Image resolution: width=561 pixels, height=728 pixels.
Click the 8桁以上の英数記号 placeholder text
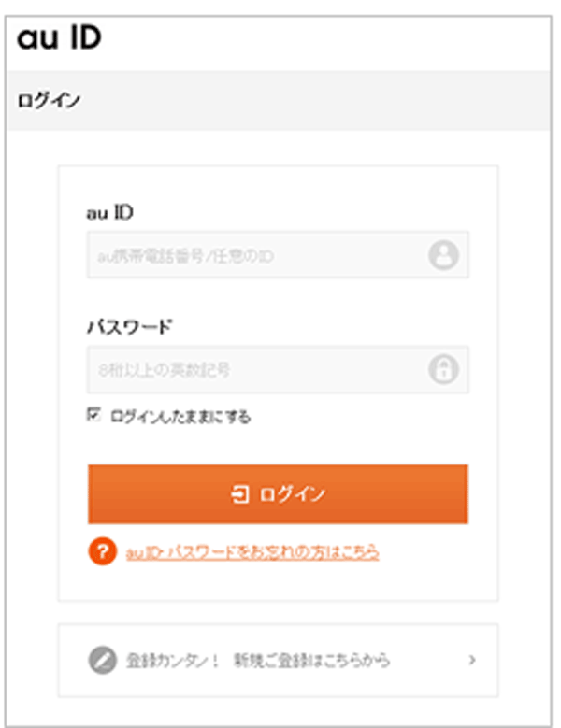coord(164,370)
